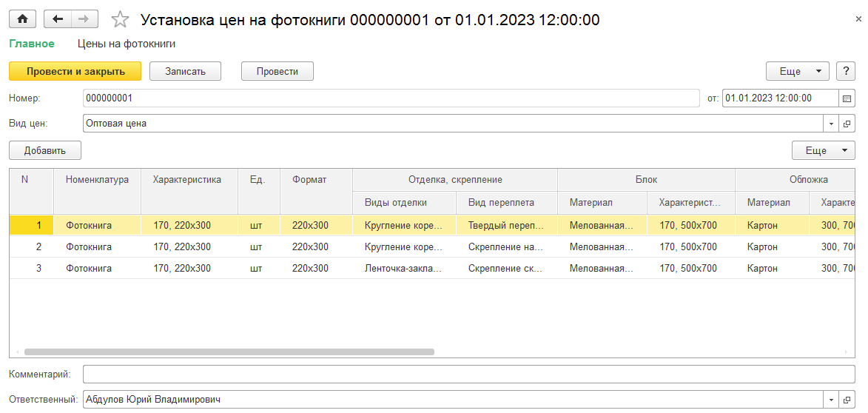868x413 pixels.
Task: Select the Главное tab
Action: (32, 44)
